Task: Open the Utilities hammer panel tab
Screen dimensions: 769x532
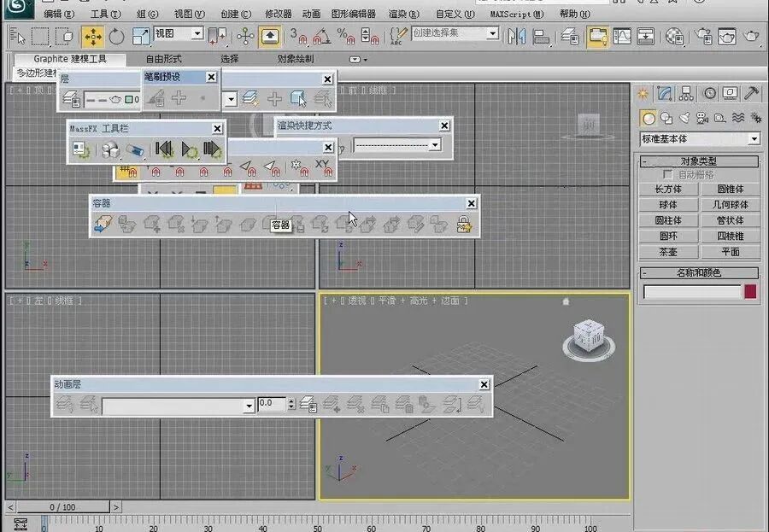Action: [751, 93]
